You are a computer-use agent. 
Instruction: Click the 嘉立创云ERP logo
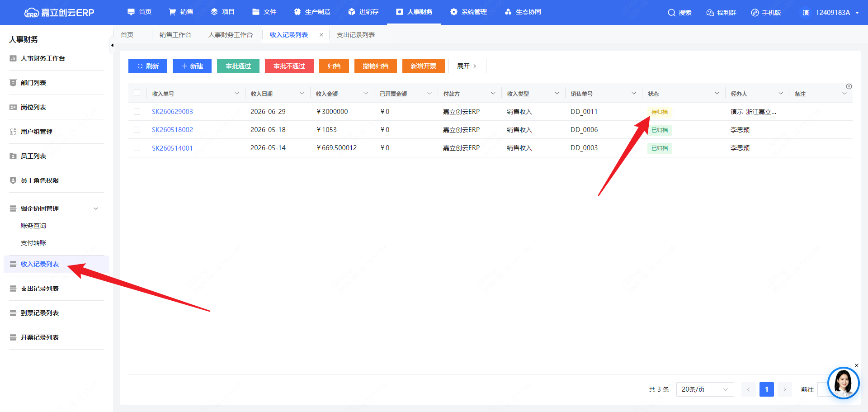tap(59, 13)
